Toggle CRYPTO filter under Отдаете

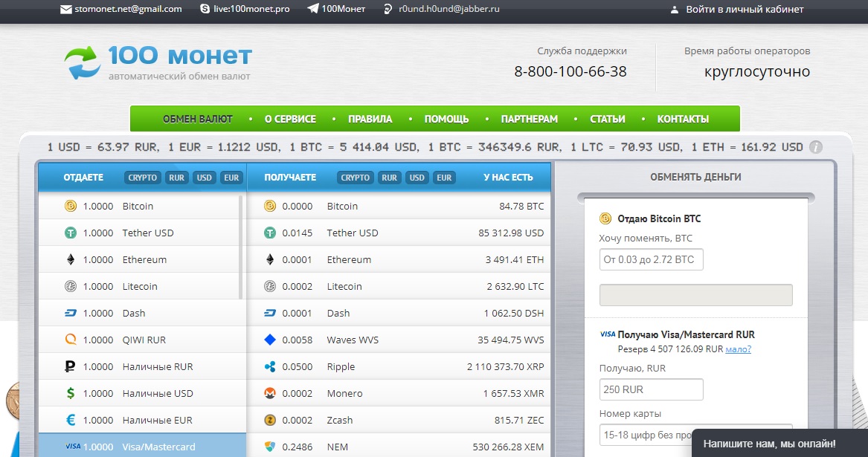tap(142, 178)
